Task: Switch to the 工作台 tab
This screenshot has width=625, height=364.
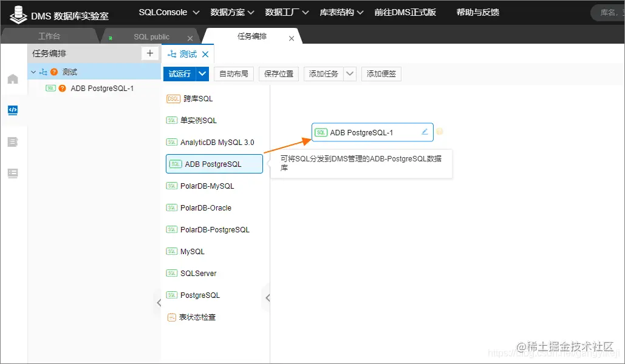Action: (x=49, y=36)
